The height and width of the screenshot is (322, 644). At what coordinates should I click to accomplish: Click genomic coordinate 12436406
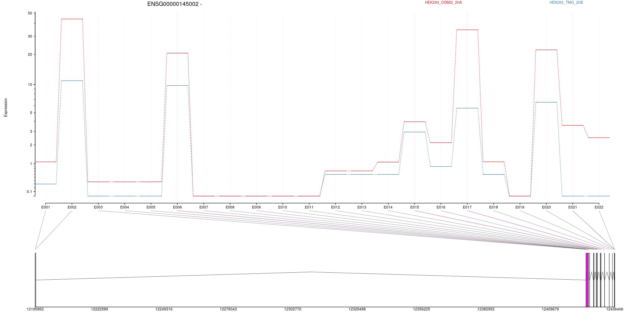point(615,309)
